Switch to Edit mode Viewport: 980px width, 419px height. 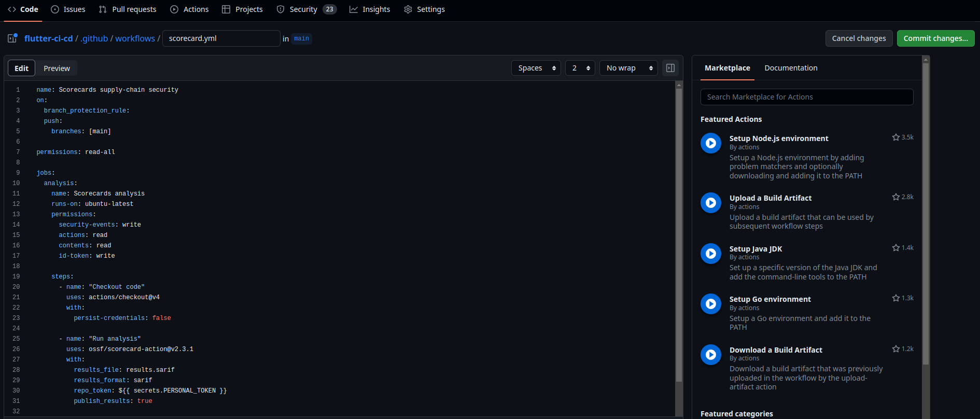[x=21, y=68]
